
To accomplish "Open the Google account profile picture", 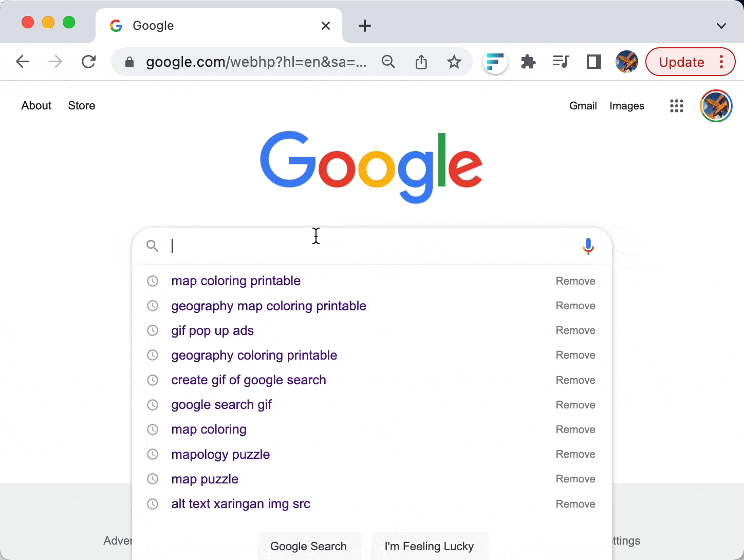I will click(716, 106).
